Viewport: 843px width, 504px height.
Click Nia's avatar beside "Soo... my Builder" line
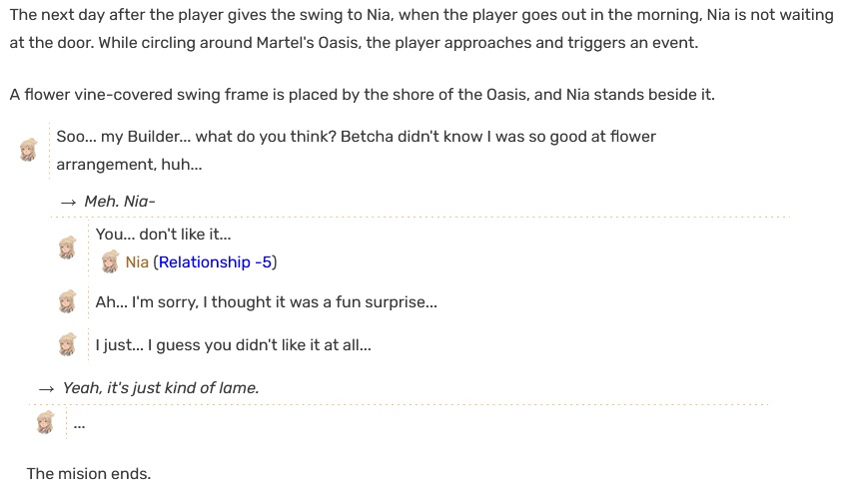29,150
